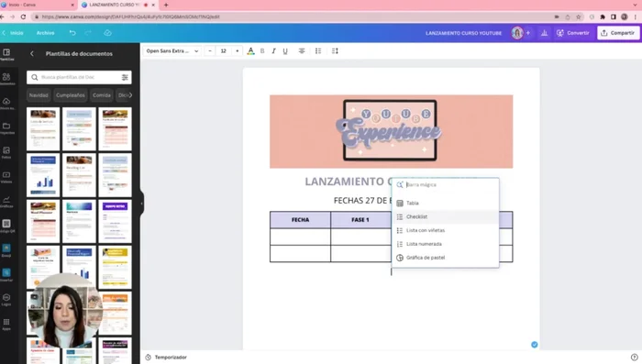
Task: Open the Videos sidebar panel
Action: (6, 177)
